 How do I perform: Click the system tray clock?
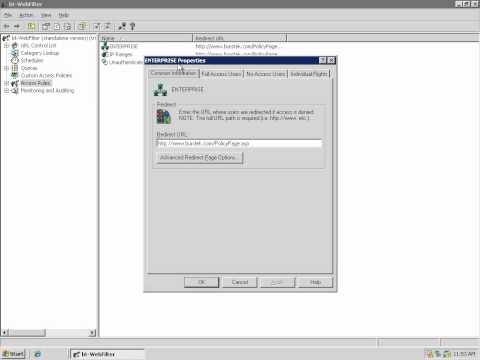(464, 354)
